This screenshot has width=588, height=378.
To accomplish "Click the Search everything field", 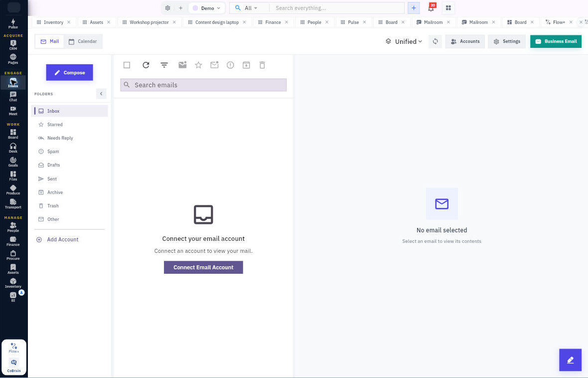I will [337, 8].
